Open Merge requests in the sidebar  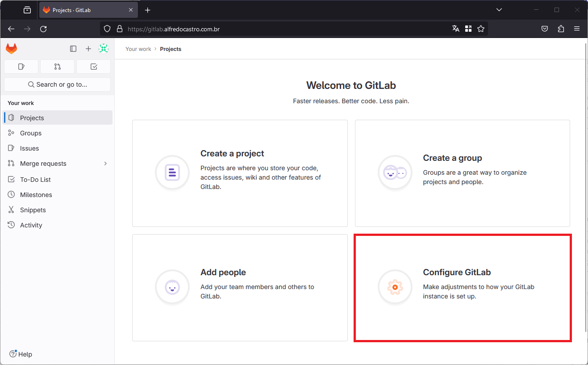[58, 164]
